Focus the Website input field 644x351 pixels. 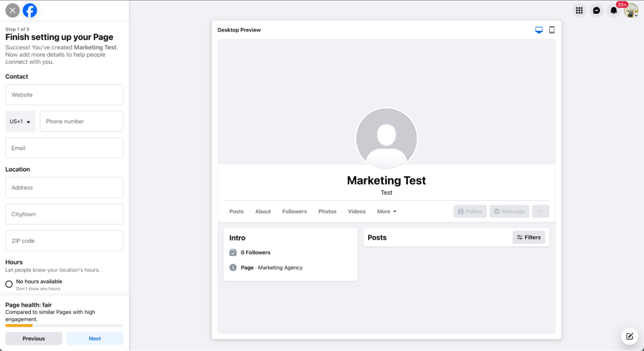pyautogui.click(x=64, y=94)
